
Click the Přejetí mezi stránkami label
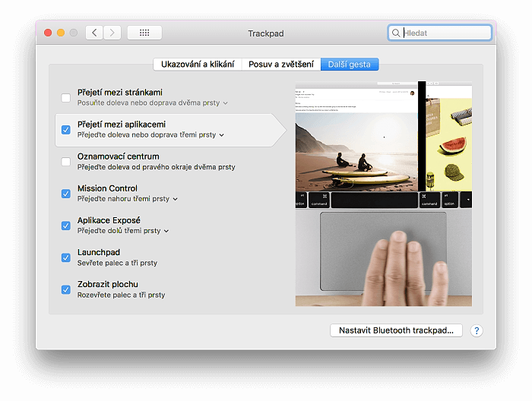click(x=120, y=92)
